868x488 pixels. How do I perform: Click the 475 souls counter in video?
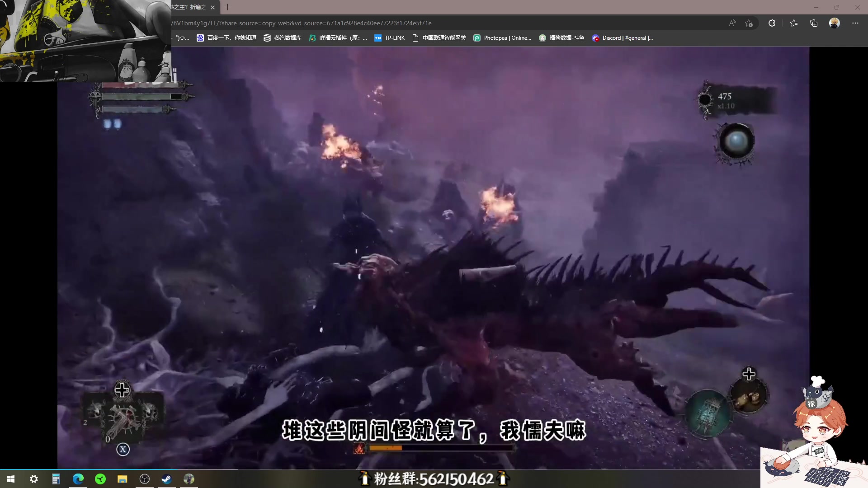pyautogui.click(x=725, y=96)
